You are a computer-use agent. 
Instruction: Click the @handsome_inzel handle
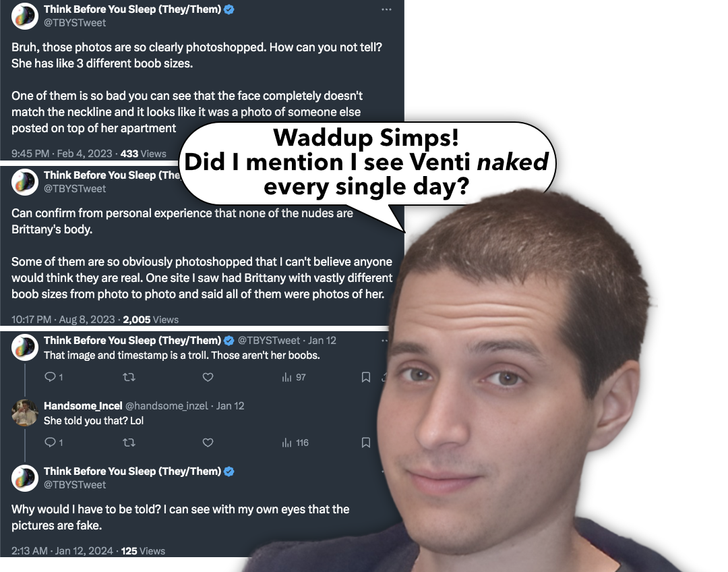[x=166, y=405]
